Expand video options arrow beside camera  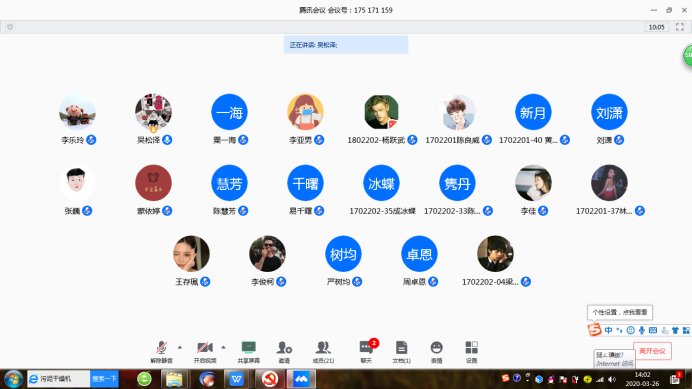(223, 347)
